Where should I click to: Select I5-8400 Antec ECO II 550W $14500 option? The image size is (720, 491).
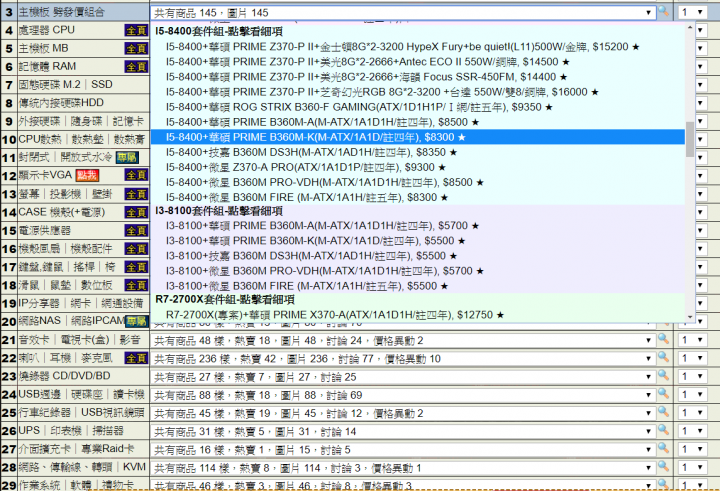click(417, 62)
